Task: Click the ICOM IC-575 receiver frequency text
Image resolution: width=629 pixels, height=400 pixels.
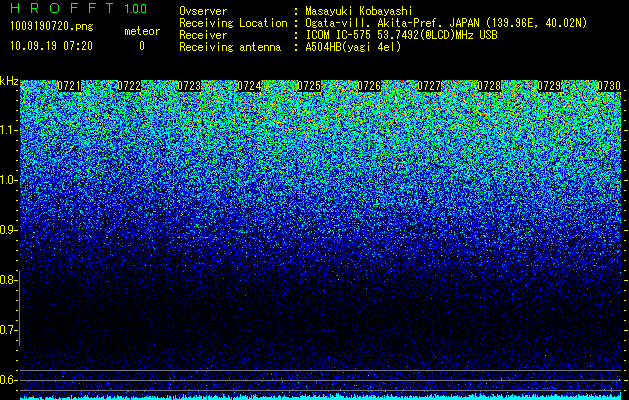Action: click(x=401, y=35)
